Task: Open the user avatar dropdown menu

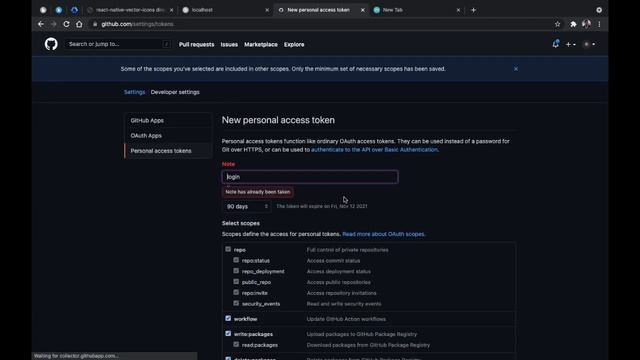Action: click(589, 44)
